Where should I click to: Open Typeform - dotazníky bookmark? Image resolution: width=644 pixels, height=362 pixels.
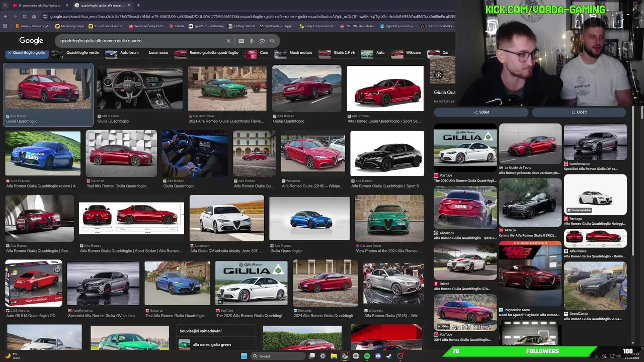(x=206, y=26)
